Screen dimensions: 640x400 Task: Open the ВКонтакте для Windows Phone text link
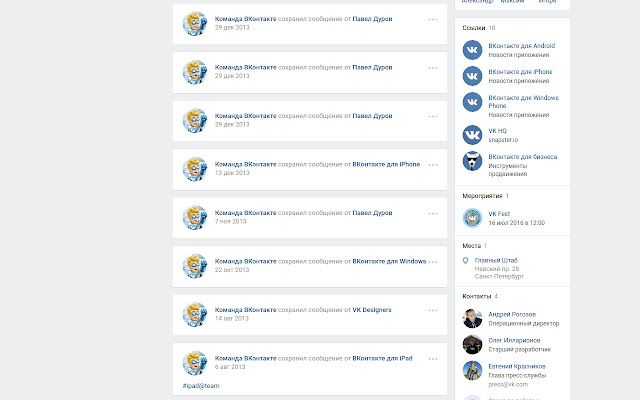point(523,102)
